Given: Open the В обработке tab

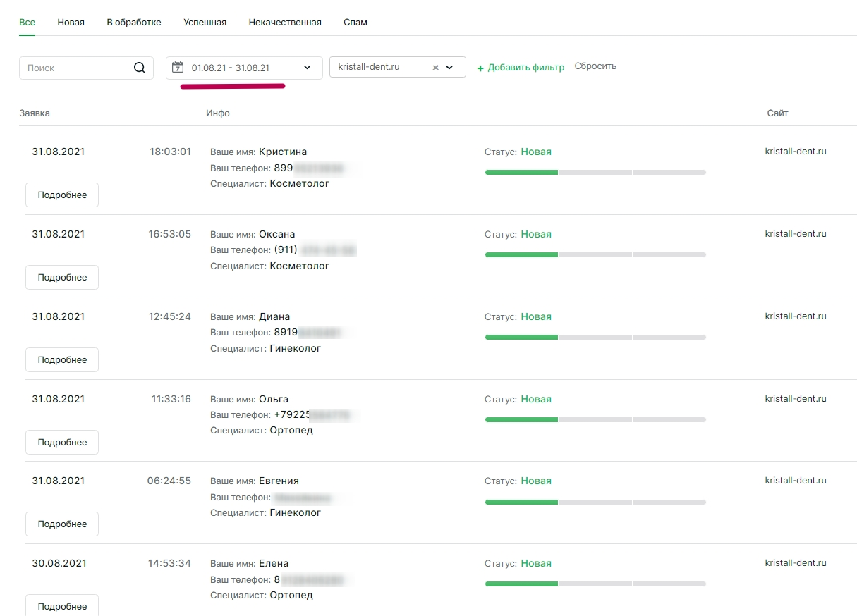Looking at the screenshot, I should tap(134, 23).
